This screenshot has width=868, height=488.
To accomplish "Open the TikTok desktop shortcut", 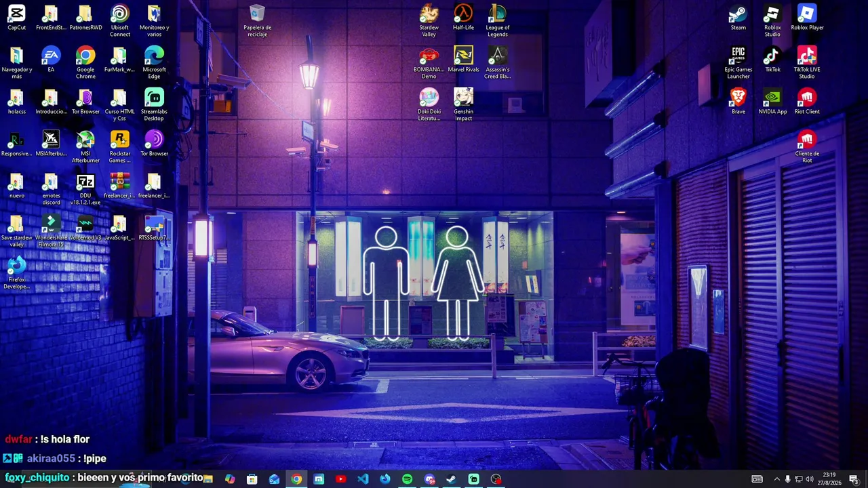I will (772, 60).
